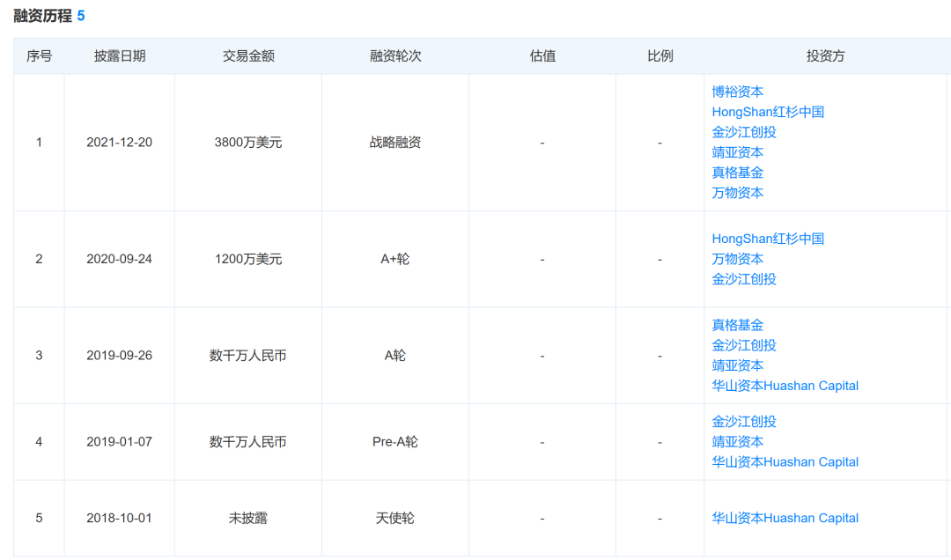Screen dimensions: 951x560
Task: Open 金沙江创投 link in the 战略融资 row
Action: tap(743, 132)
